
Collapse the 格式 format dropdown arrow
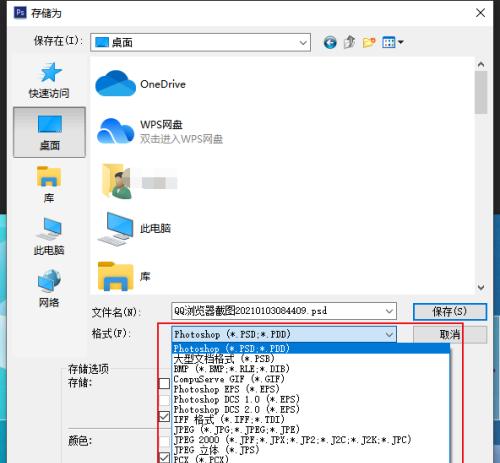pyautogui.click(x=389, y=334)
